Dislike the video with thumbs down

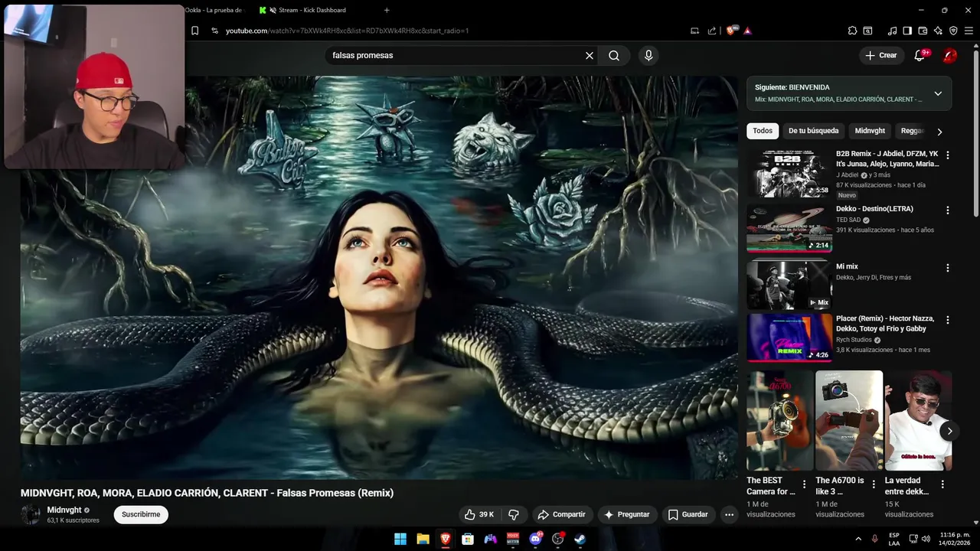(514, 514)
